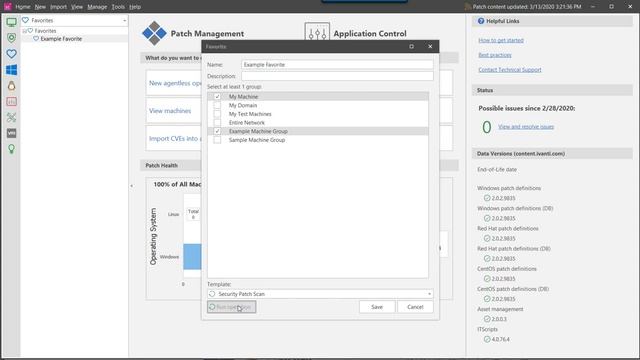Click the Windows bar in Patch Health chart

tap(192, 257)
